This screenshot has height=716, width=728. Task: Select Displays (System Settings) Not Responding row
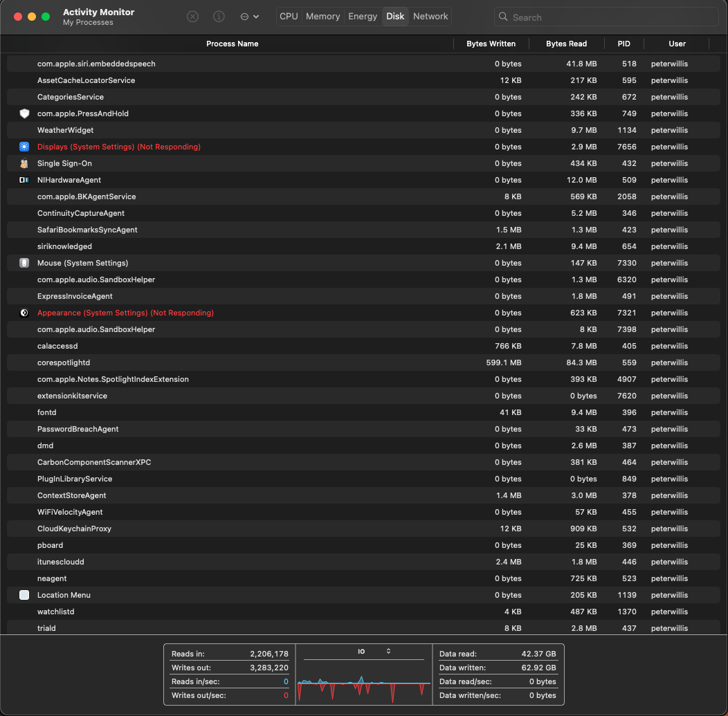click(363, 147)
